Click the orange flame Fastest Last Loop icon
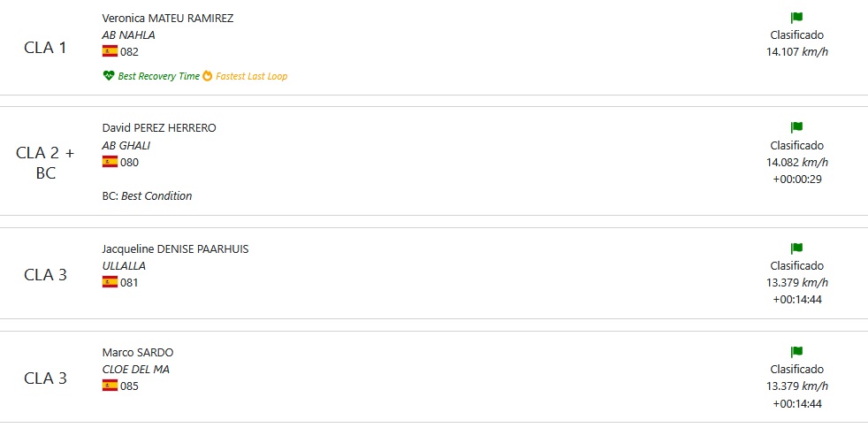This screenshot has height=428, width=868. click(x=208, y=76)
